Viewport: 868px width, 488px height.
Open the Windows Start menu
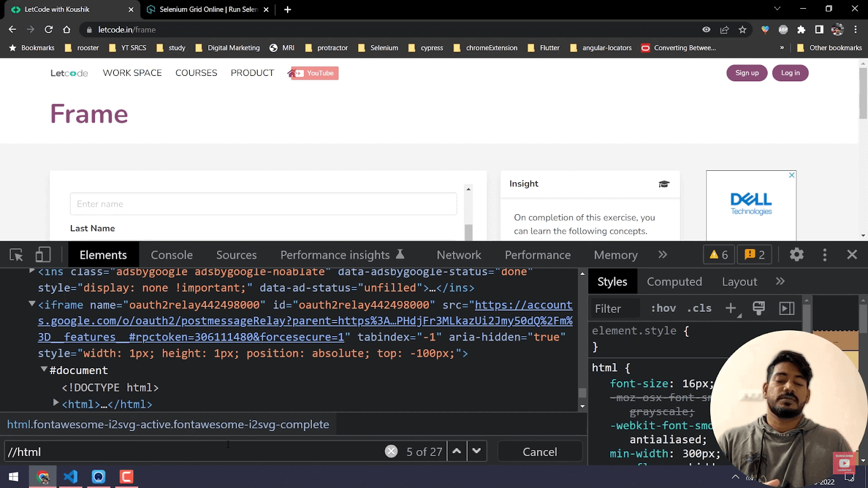point(14,477)
